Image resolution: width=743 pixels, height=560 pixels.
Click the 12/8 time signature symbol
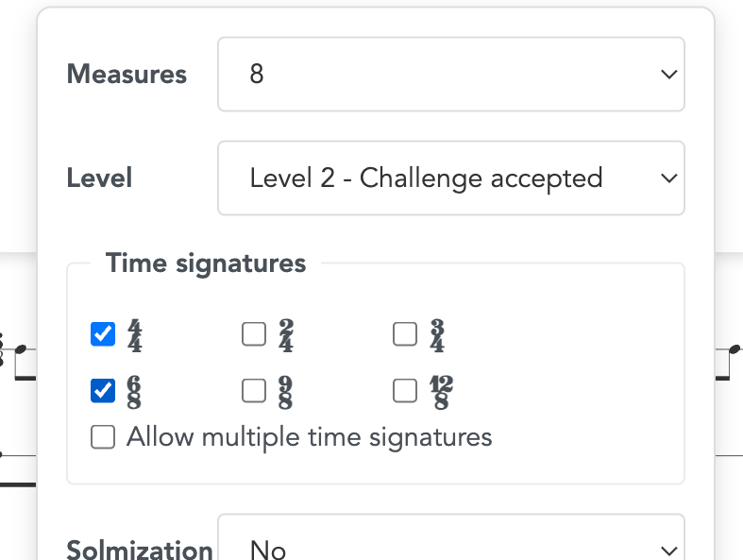[x=440, y=391]
